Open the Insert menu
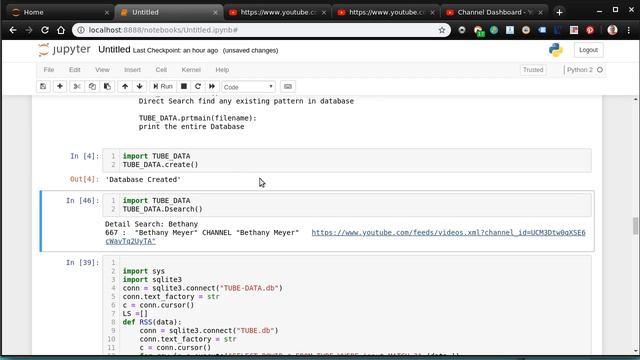 (x=132, y=70)
